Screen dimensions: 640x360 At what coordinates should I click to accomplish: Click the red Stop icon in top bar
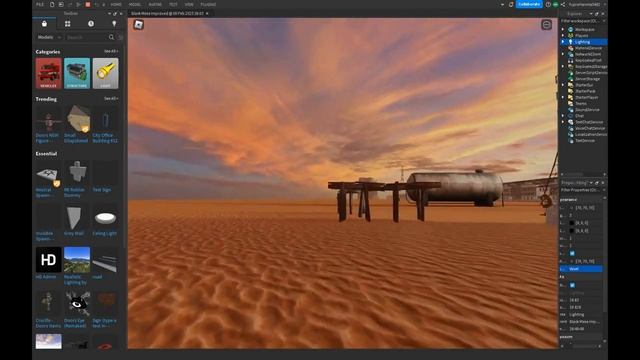(x=88, y=4)
